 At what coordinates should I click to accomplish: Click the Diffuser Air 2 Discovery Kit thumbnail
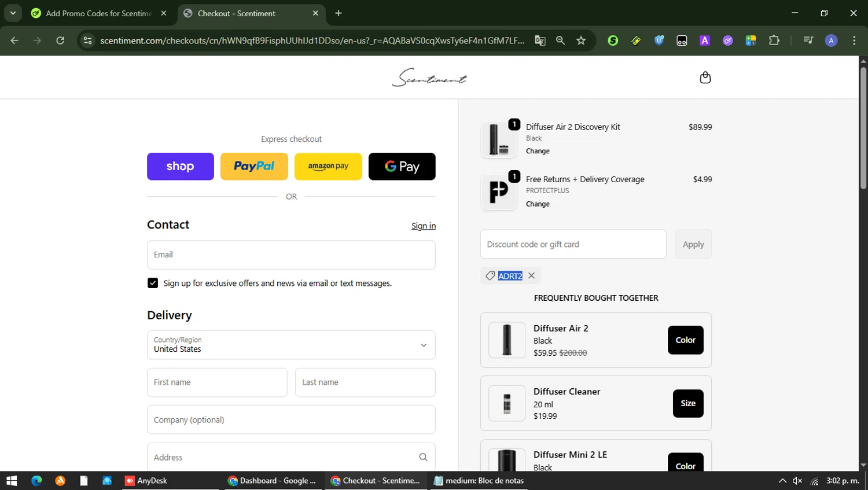coord(499,139)
